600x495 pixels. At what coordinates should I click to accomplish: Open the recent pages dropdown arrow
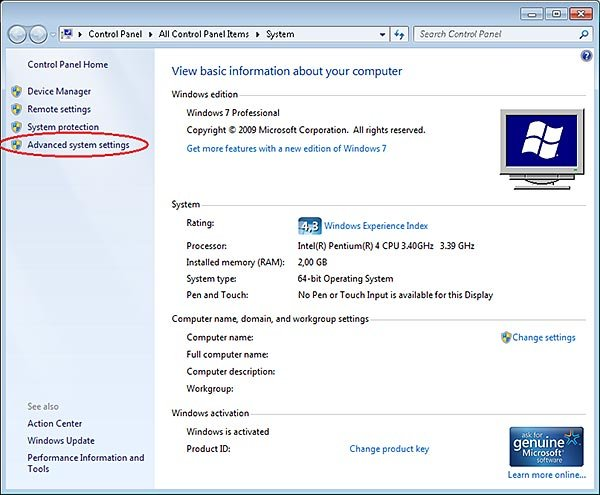pyautogui.click(x=53, y=34)
